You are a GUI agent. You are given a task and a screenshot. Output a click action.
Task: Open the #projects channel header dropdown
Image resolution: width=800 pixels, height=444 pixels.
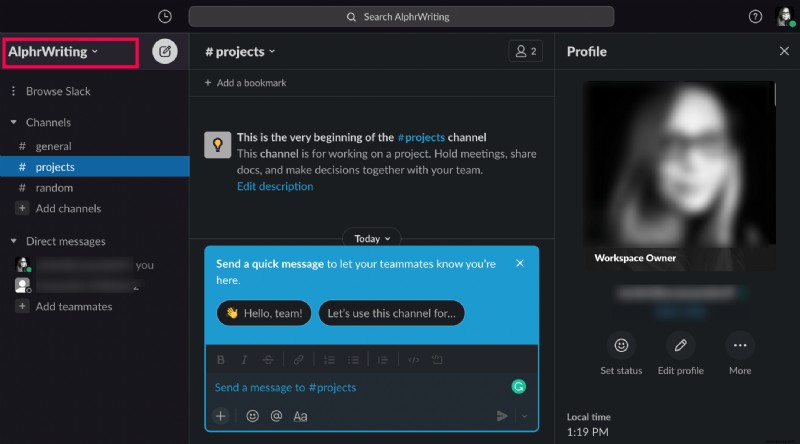point(240,52)
